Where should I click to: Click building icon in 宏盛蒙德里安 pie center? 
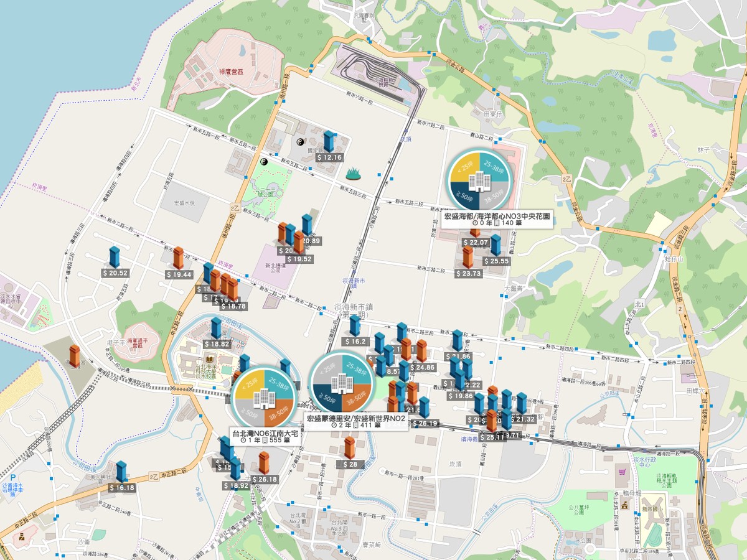pyautogui.click(x=341, y=384)
